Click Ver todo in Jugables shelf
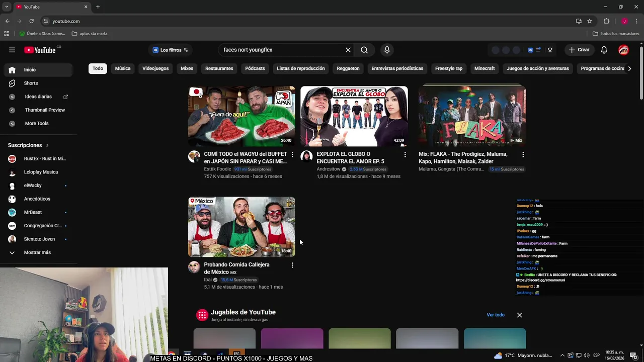The height and width of the screenshot is (362, 644). pyautogui.click(x=496, y=315)
